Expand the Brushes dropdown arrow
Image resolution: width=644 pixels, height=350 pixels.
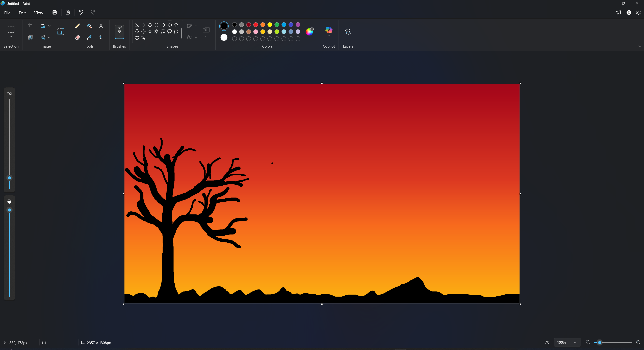pyautogui.click(x=119, y=37)
